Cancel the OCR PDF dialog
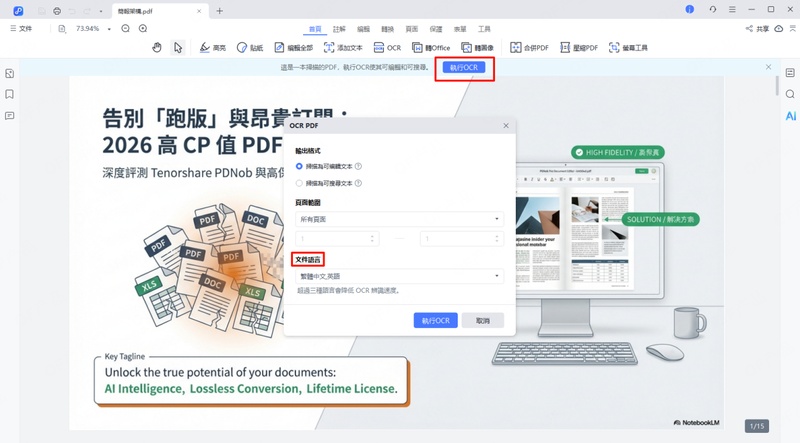Screen dimensions: 800x443 483,321
